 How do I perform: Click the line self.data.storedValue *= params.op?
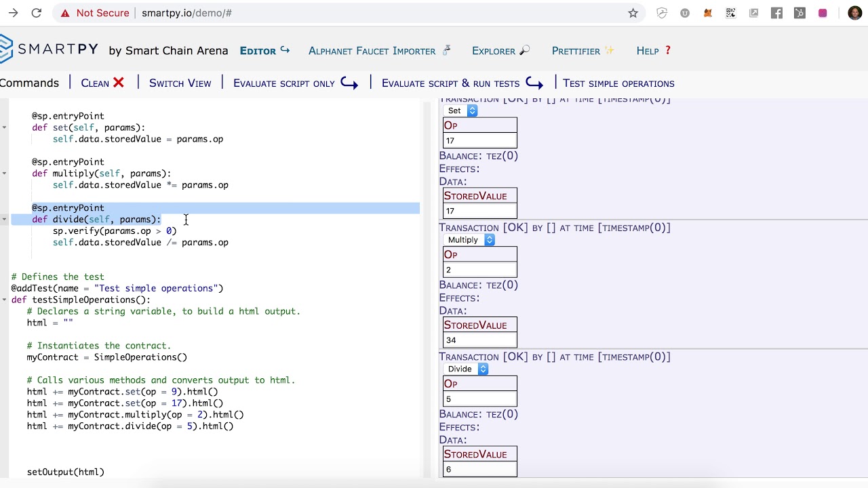tap(140, 185)
